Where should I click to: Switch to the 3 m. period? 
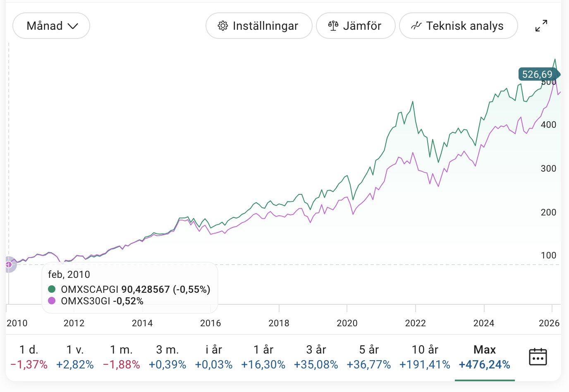167,357
